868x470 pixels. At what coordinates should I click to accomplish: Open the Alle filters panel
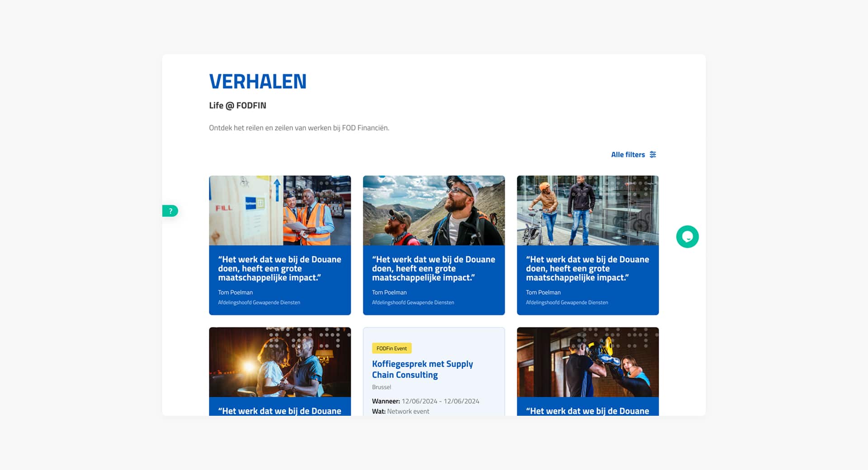coord(633,155)
